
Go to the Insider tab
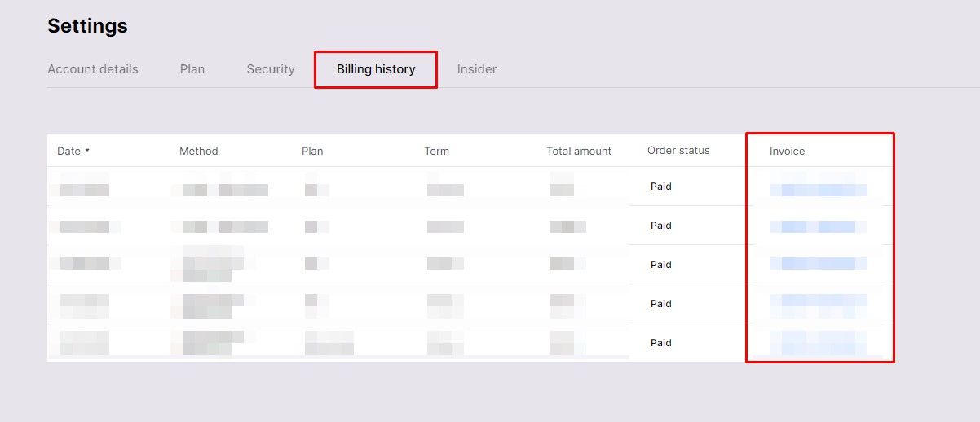(x=477, y=69)
